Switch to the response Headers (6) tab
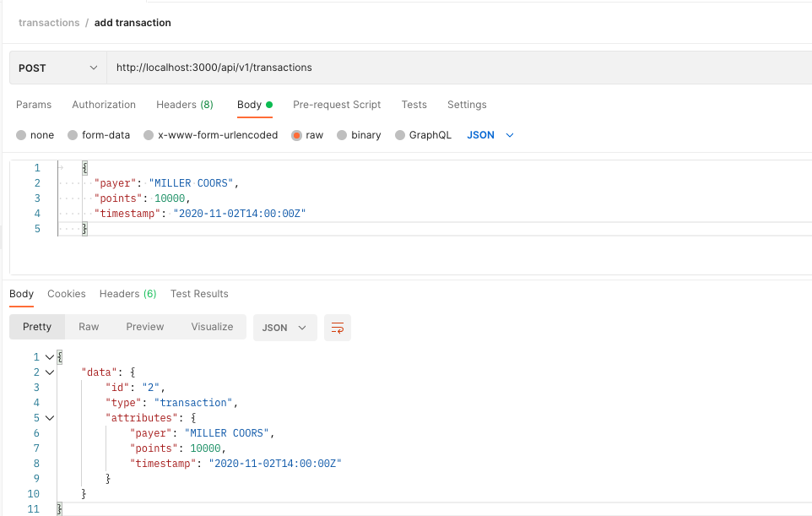The image size is (812, 516). [127, 294]
